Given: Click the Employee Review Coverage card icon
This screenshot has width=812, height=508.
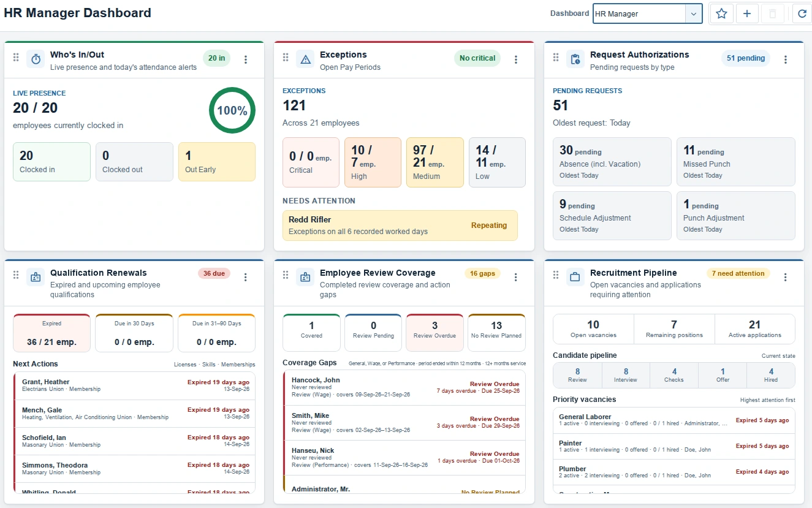Looking at the screenshot, I should tap(305, 277).
